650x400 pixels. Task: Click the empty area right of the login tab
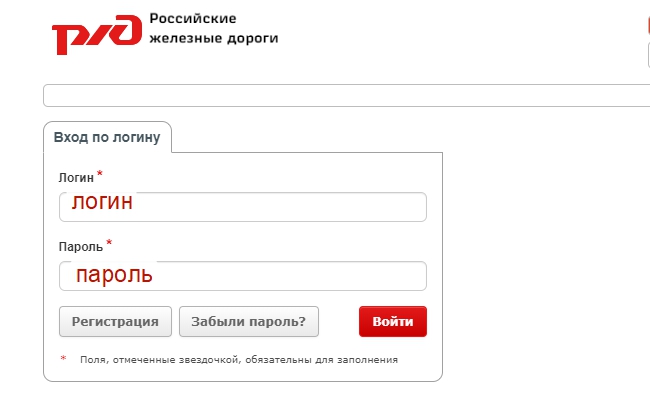pyautogui.click(x=300, y=137)
